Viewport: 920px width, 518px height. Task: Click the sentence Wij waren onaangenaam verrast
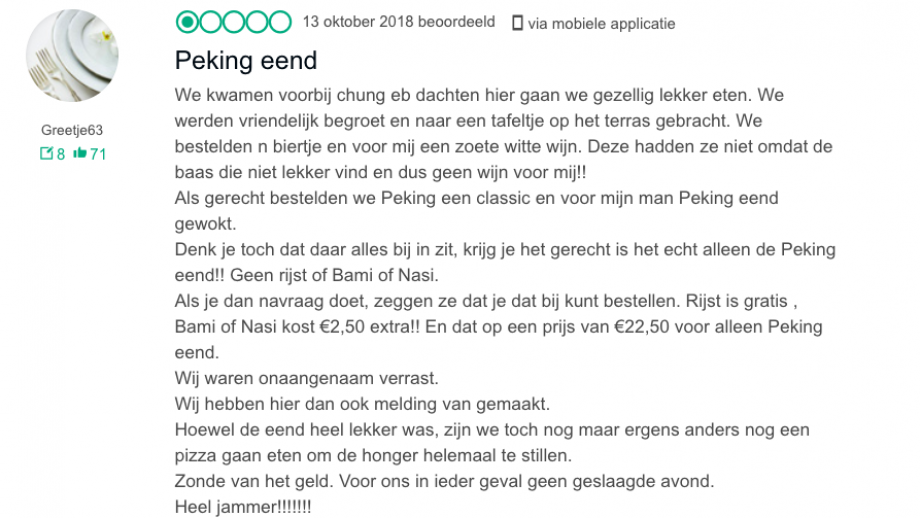tap(306, 378)
